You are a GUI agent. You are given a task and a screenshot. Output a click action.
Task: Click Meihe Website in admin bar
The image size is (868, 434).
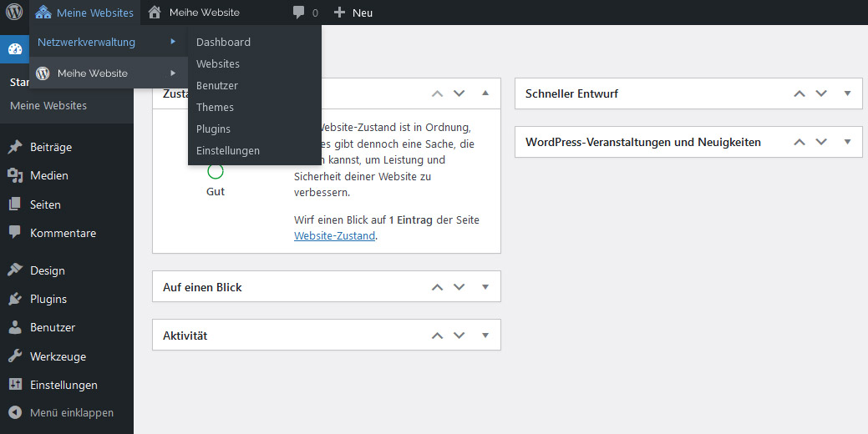(205, 13)
